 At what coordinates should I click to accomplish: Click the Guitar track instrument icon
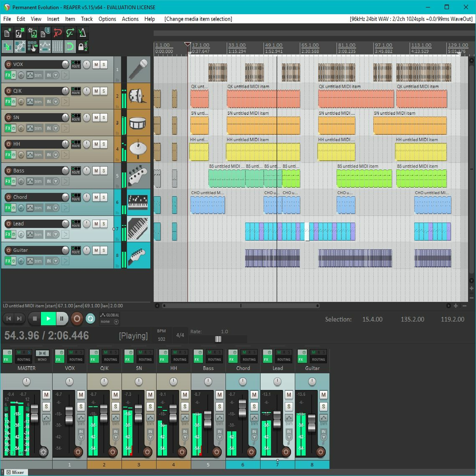tap(139, 255)
